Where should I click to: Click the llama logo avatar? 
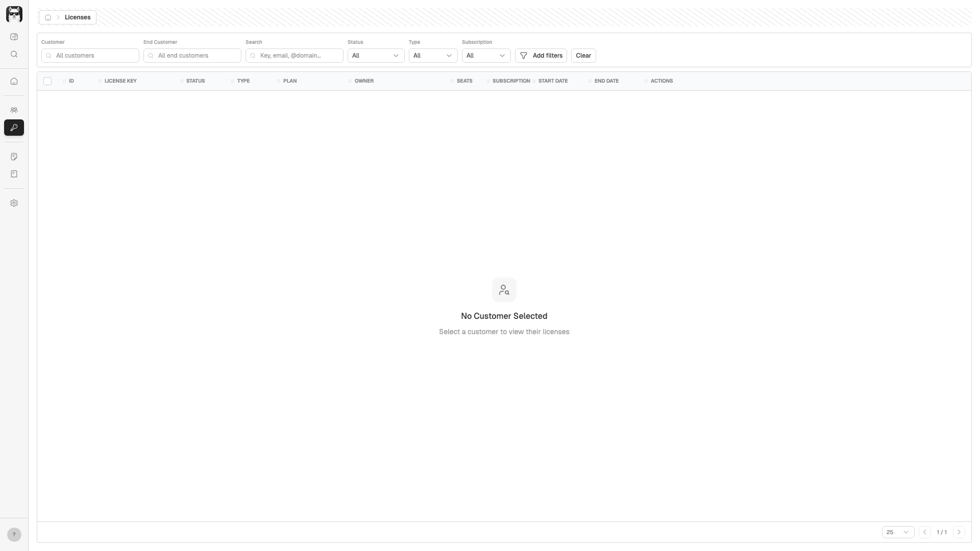pyautogui.click(x=14, y=14)
